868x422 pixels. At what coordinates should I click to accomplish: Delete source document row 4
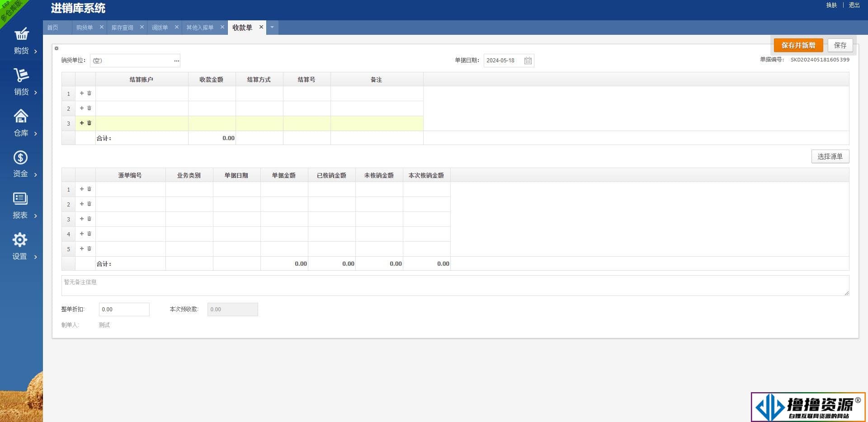click(89, 234)
